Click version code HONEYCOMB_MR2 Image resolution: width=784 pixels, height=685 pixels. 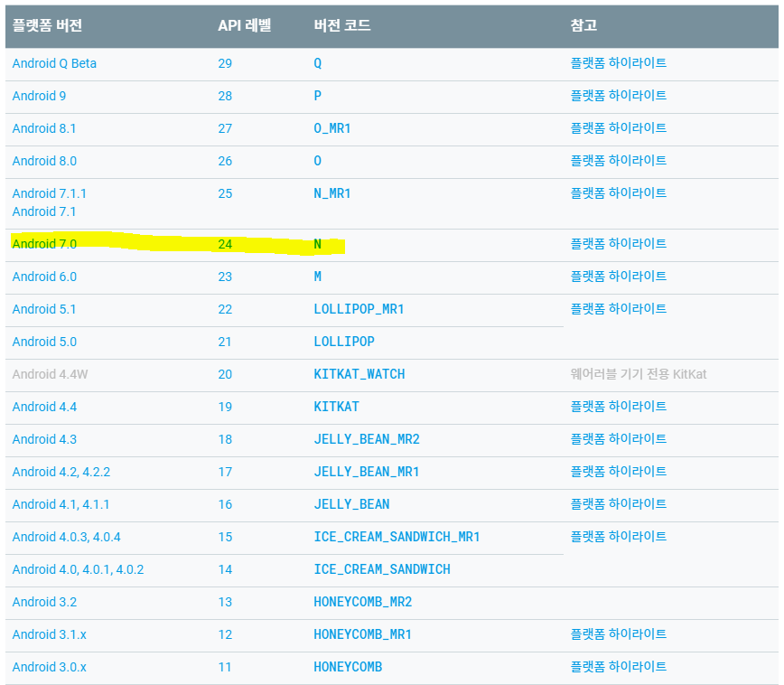pos(362,602)
